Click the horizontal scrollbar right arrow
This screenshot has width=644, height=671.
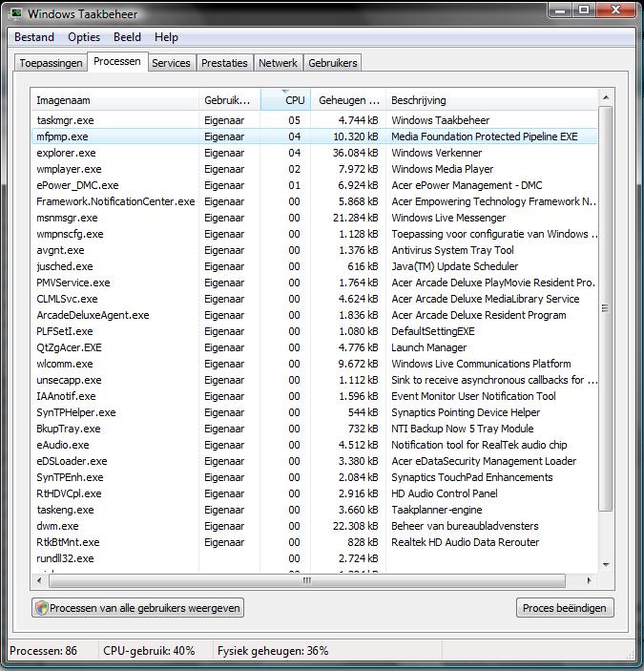pyautogui.click(x=589, y=580)
